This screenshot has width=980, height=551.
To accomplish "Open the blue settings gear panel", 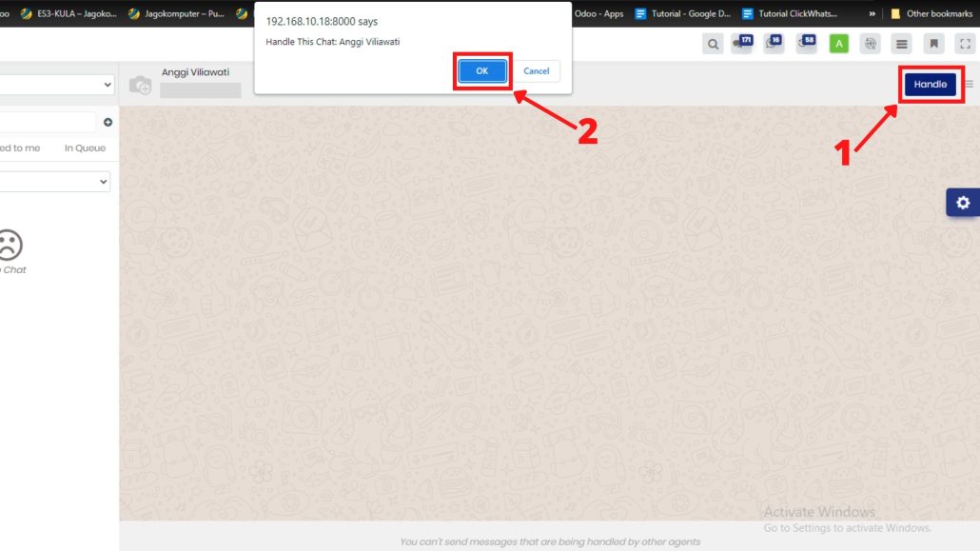I will tap(963, 203).
